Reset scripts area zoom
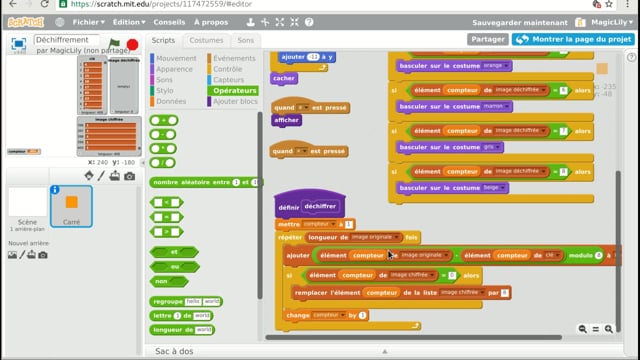 (596, 329)
